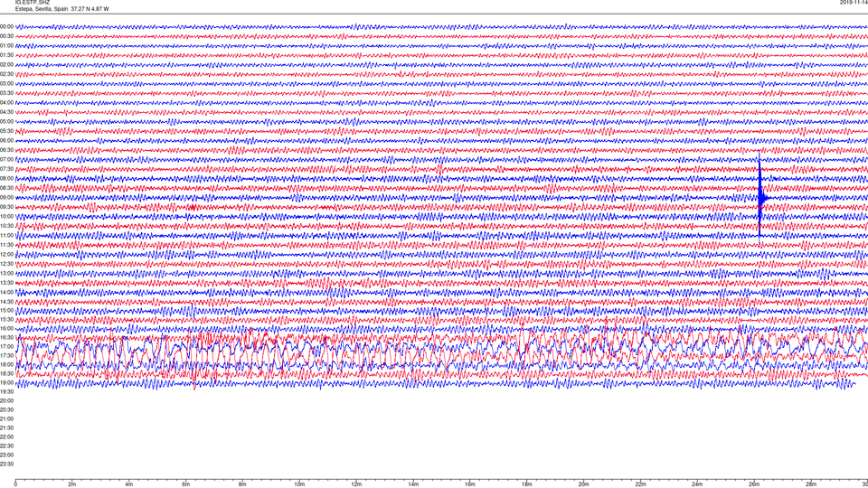Select the 23:00 trace time label
Screen dimensions: 868x488
pyautogui.click(x=6, y=455)
